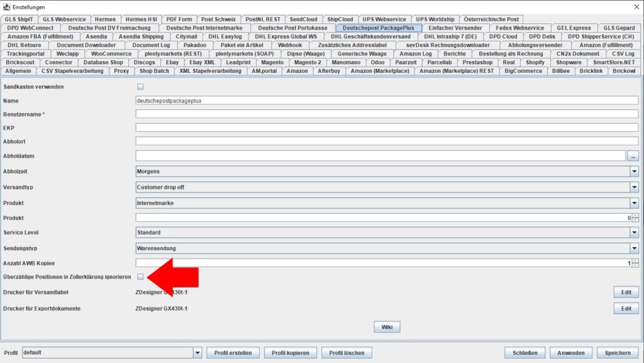This screenshot has height=363, width=644.
Task: Switch to the Asendia Shipping tab
Action: click(141, 36)
